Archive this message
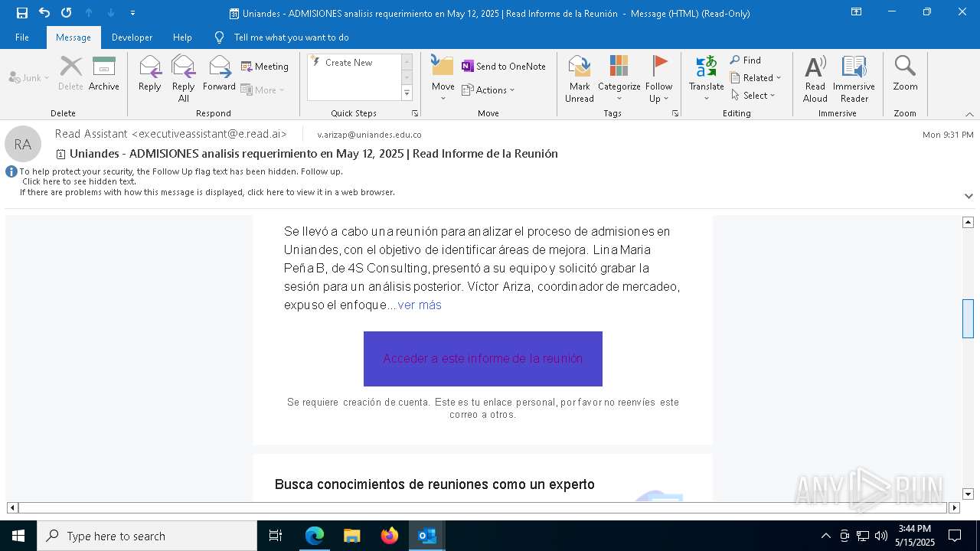 click(104, 74)
